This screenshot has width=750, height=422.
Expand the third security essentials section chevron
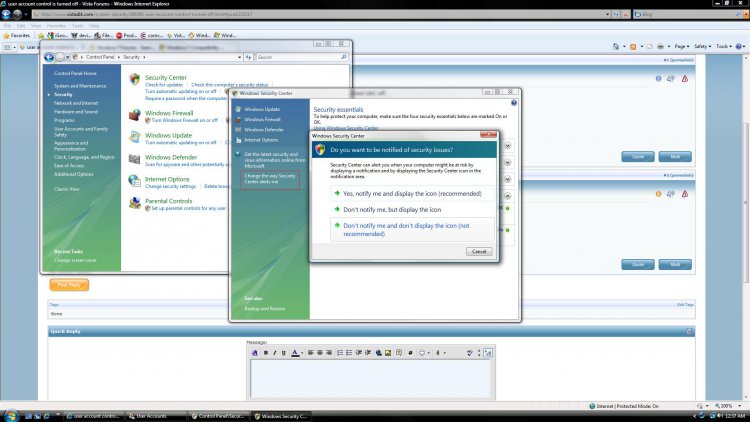pos(507,179)
